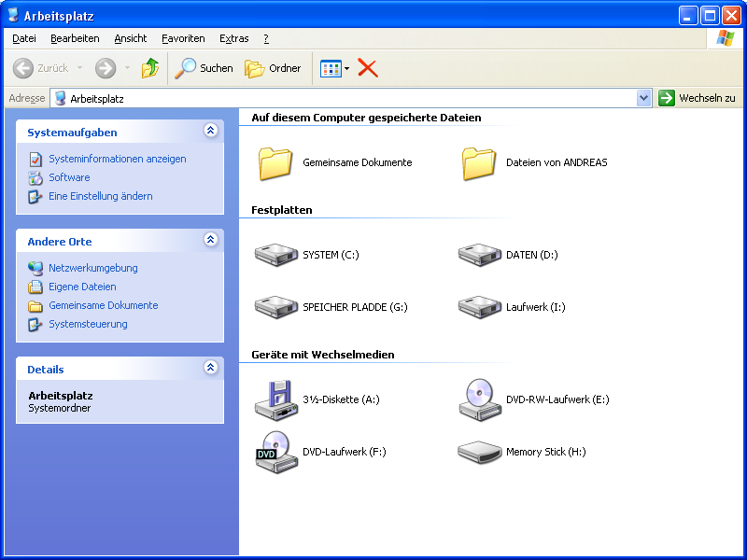Select the 3½-Diskette (A:) floppy icon
Image resolution: width=747 pixels, height=560 pixels.
276,400
